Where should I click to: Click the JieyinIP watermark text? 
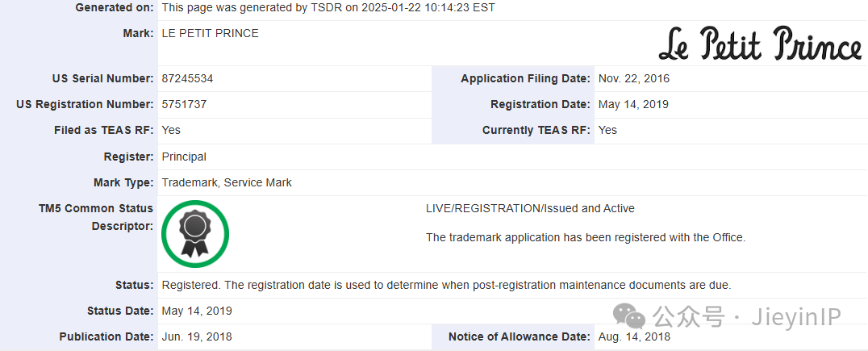[x=796, y=316]
